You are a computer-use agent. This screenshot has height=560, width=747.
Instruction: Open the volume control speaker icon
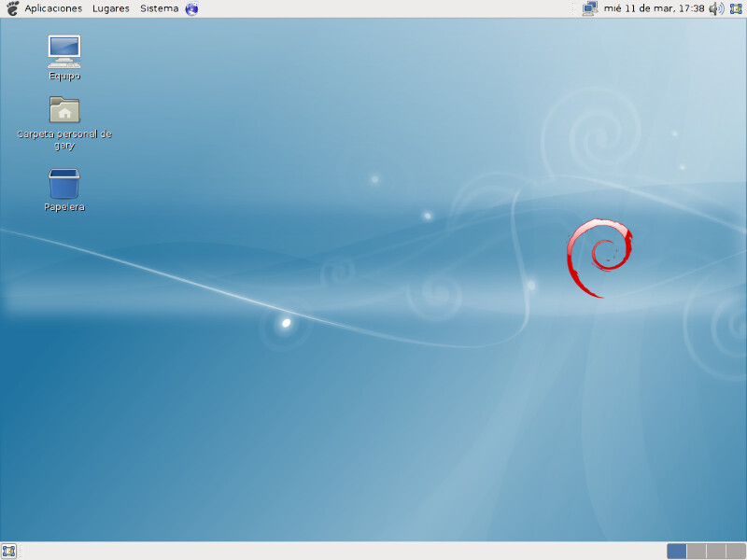point(715,8)
